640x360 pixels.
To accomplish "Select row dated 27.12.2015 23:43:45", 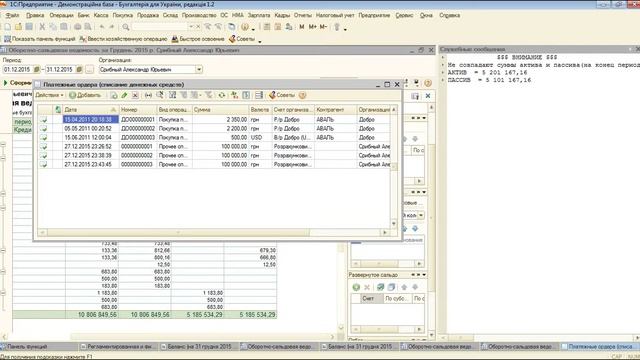I will click(214, 164).
